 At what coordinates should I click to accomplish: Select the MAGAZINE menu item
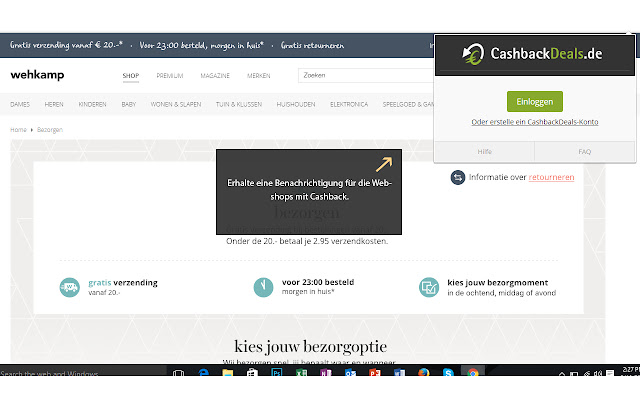pos(215,76)
